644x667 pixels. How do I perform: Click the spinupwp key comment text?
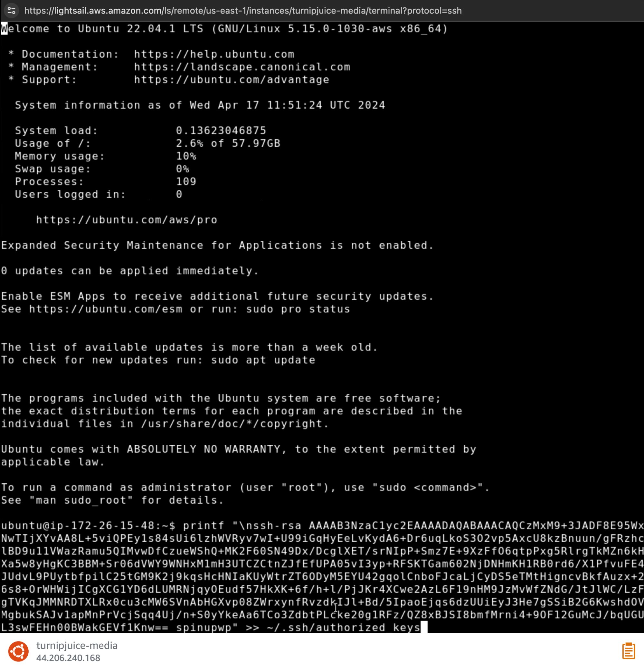coord(203,628)
